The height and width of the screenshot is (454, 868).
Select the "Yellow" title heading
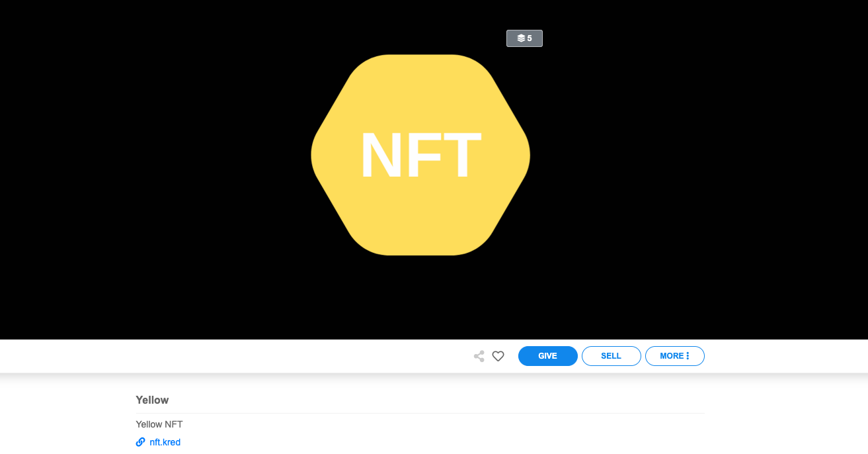pyautogui.click(x=152, y=400)
